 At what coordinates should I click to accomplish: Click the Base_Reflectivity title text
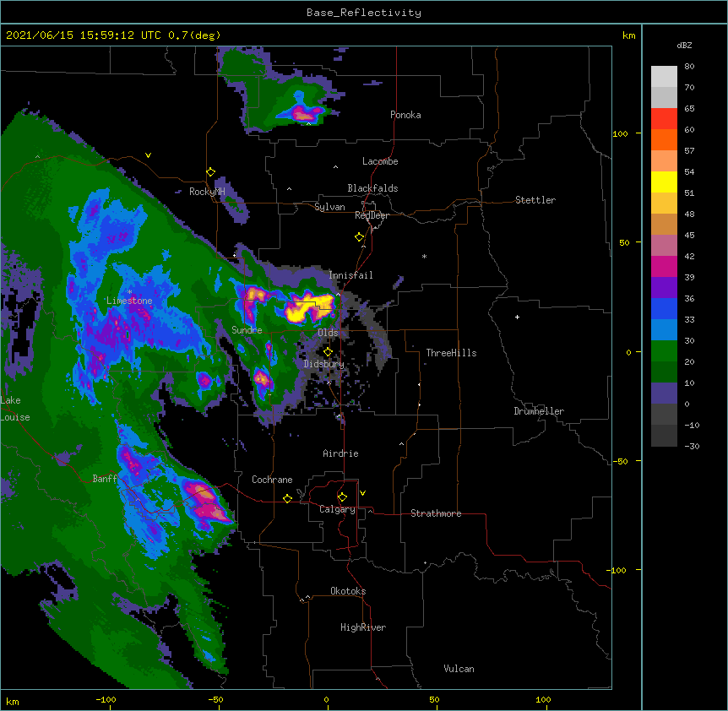coord(364,13)
